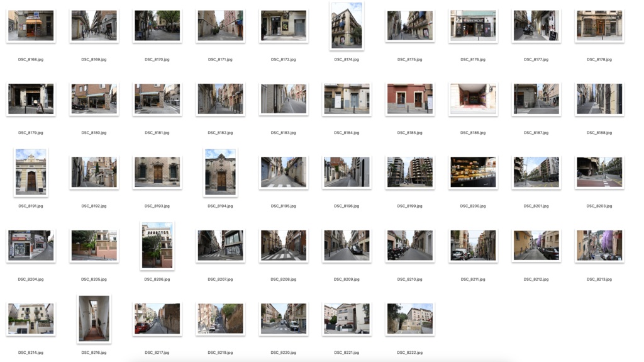Select the DSC_8168.jpg photo thumbnail
644x362 pixels.
tap(31, 26)
